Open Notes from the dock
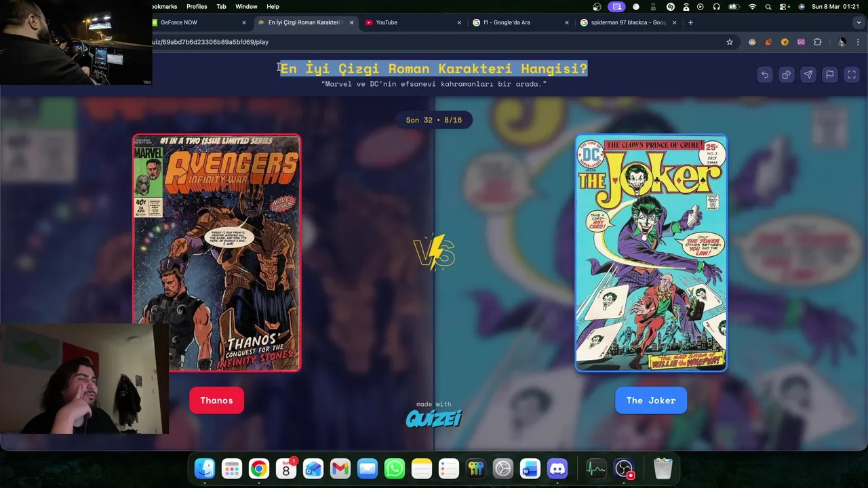This screenshot has height=488, width=868. tap(422, 468)
